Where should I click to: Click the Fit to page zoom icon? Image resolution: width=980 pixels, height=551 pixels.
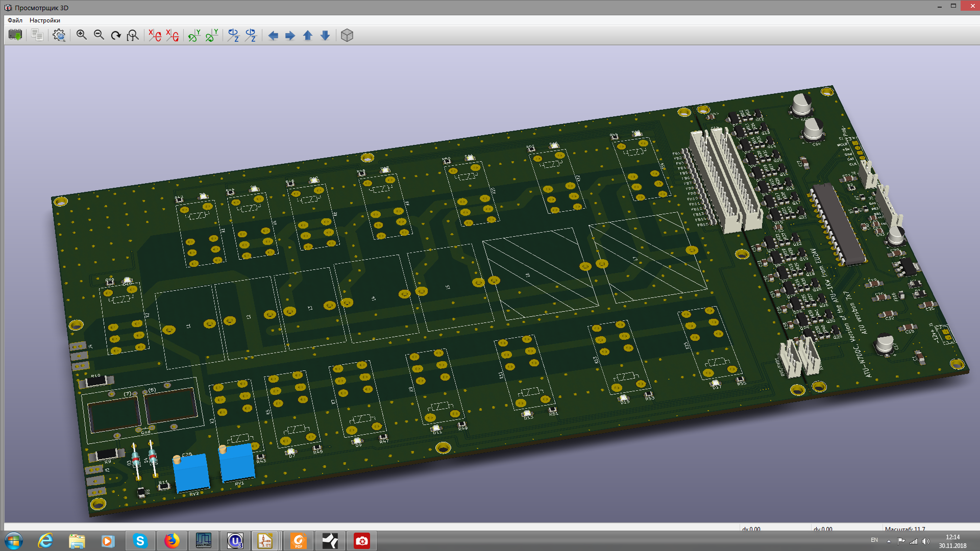tap(133, 35)
